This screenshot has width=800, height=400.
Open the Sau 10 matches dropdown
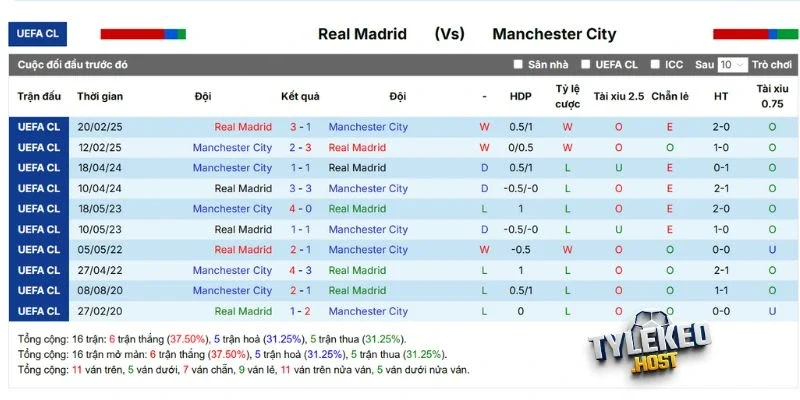click(732, 65)
